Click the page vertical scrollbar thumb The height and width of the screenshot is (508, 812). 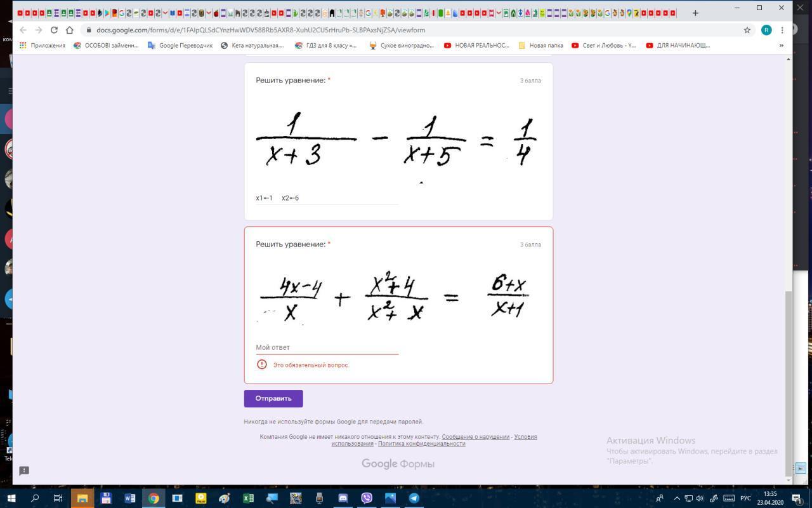(x=789, y=383)
